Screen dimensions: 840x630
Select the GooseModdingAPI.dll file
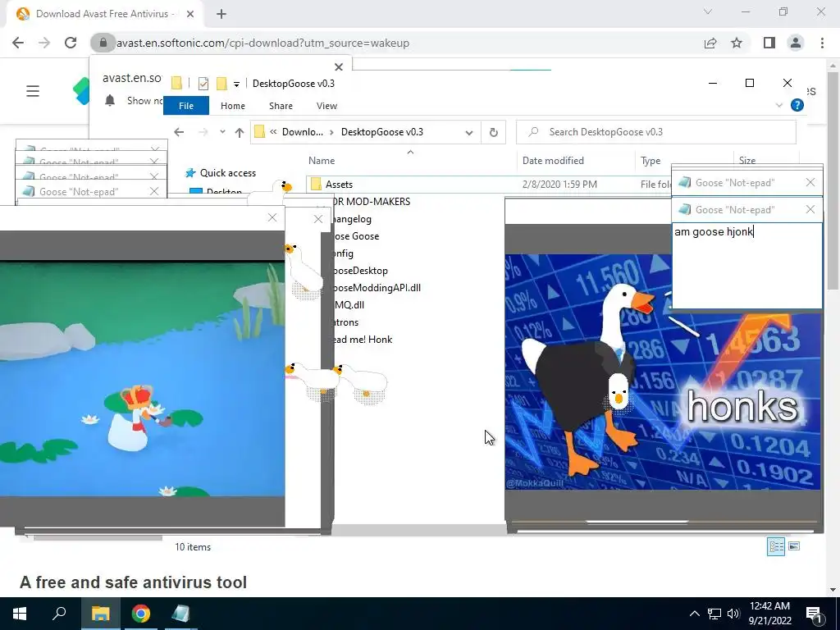point(377,288)
